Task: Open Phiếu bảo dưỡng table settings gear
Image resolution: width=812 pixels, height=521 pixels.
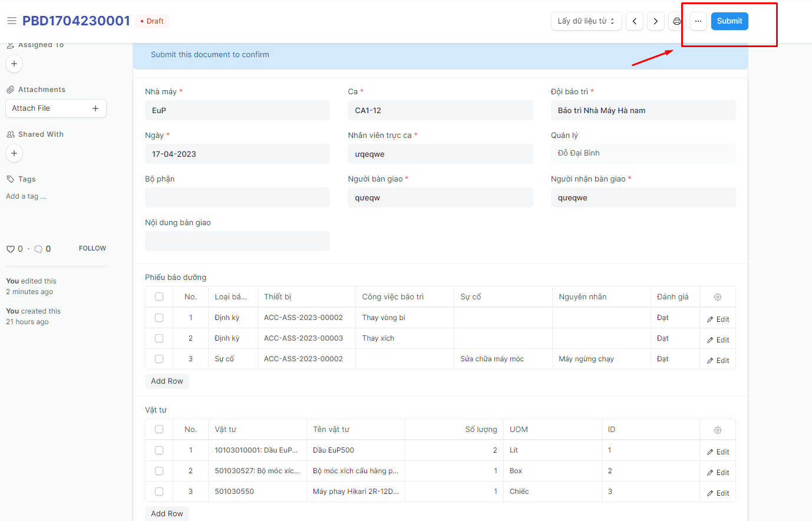Action: (x=717, y=298)
